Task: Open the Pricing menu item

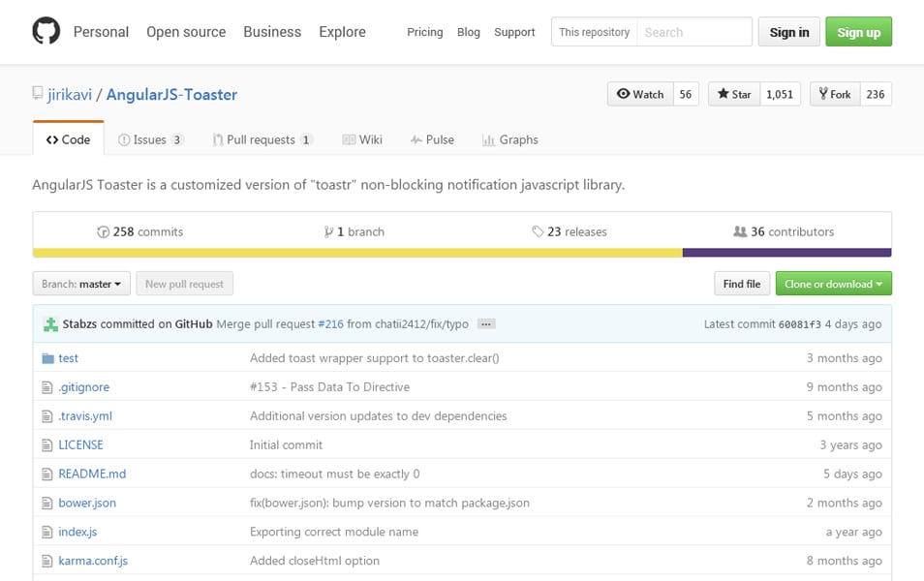Action: 424,32
